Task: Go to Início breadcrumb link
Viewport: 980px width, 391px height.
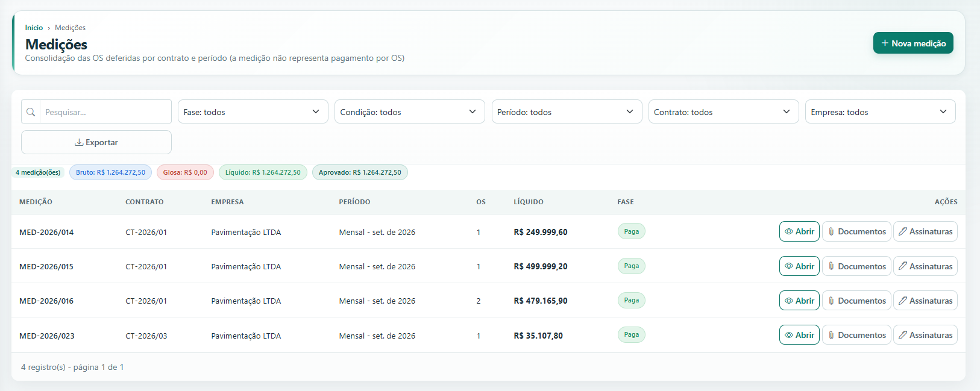Action: click(x=34, y=28)
